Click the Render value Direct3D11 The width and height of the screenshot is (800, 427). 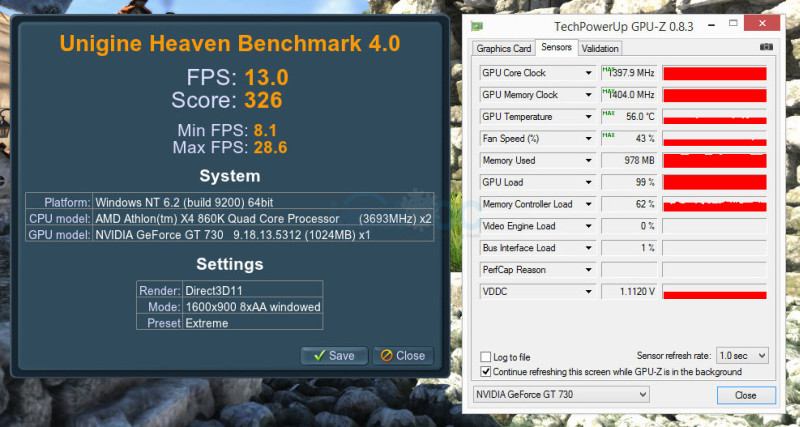214,291
